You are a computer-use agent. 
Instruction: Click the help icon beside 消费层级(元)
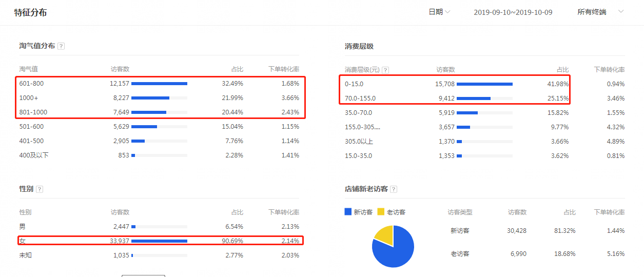click(385, 70)
